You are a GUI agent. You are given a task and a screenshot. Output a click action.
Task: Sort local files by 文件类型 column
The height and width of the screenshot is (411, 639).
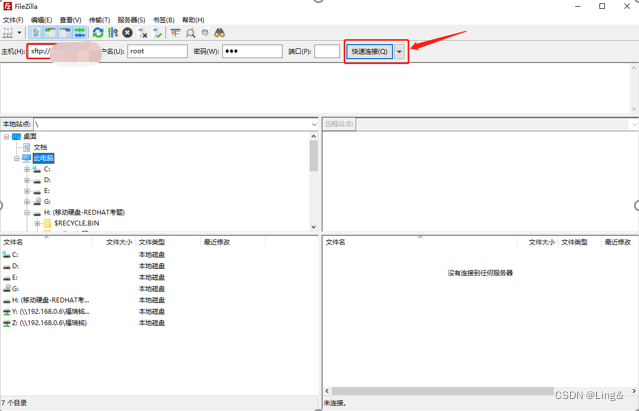pyautogui.click(x=168, y=242)
